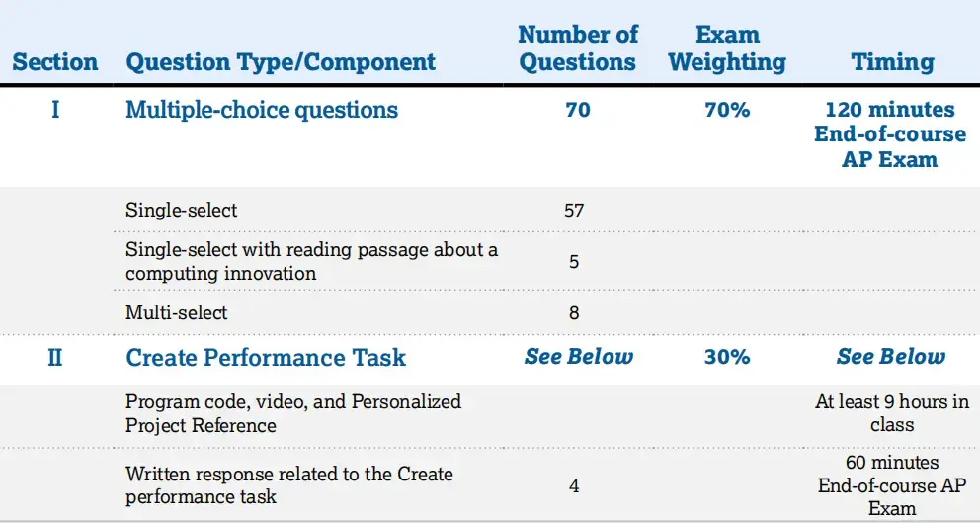The image size is (980, 523).
Task: Click the number 57 in the table
Action: click(574, 211)
